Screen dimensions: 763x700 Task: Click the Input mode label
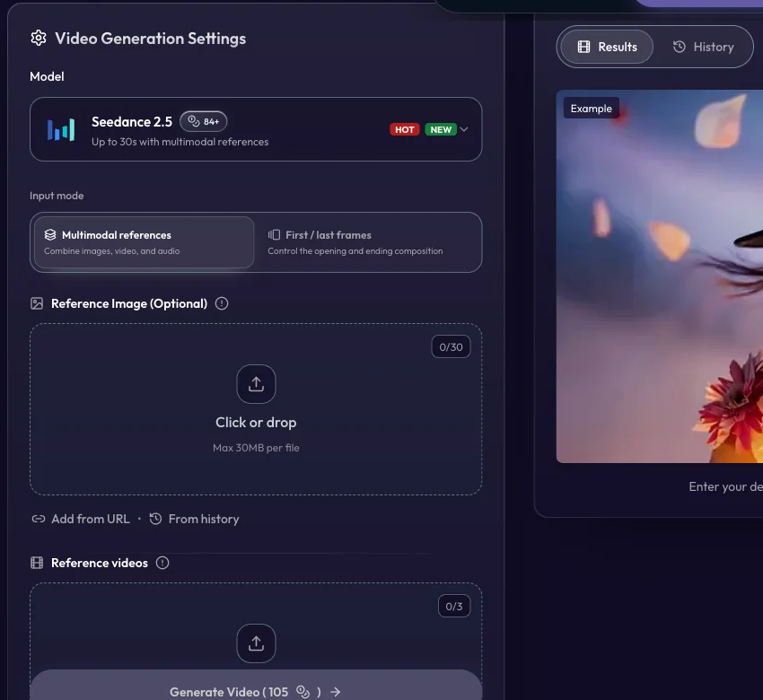pyautogui.click(x=57, y=196)
